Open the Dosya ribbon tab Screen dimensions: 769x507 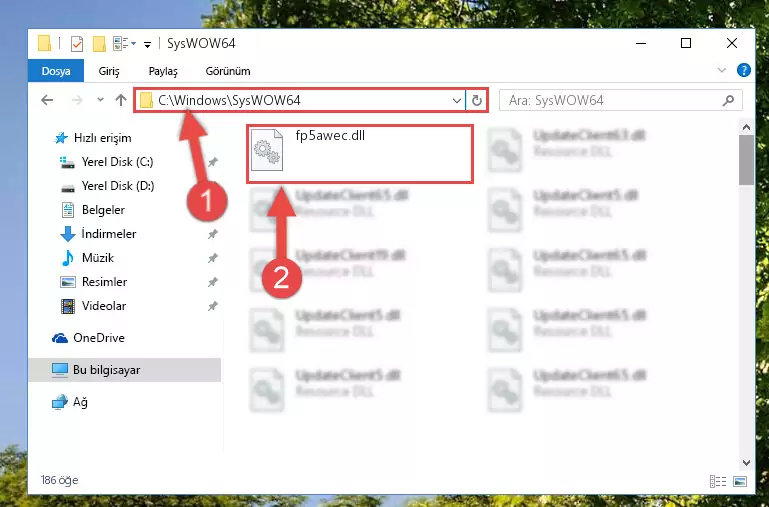click(x=56, y=71)
